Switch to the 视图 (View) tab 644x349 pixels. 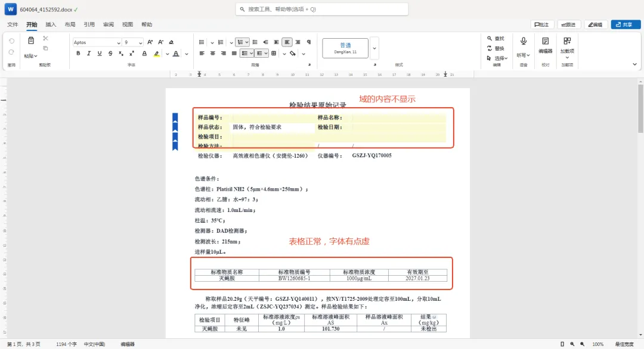128,24
